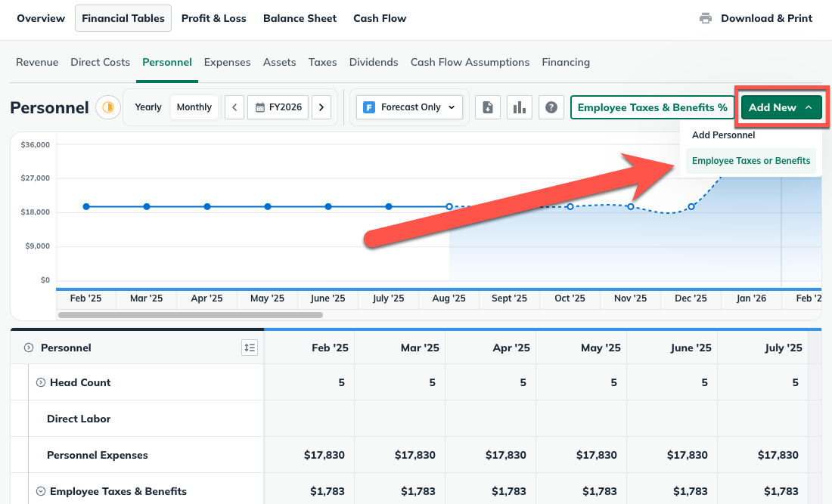Image resolution: width=832 pixels, height=504 pixels.
Task: Click the download export icon in toolbar
Action: click(x=488, y=107)
